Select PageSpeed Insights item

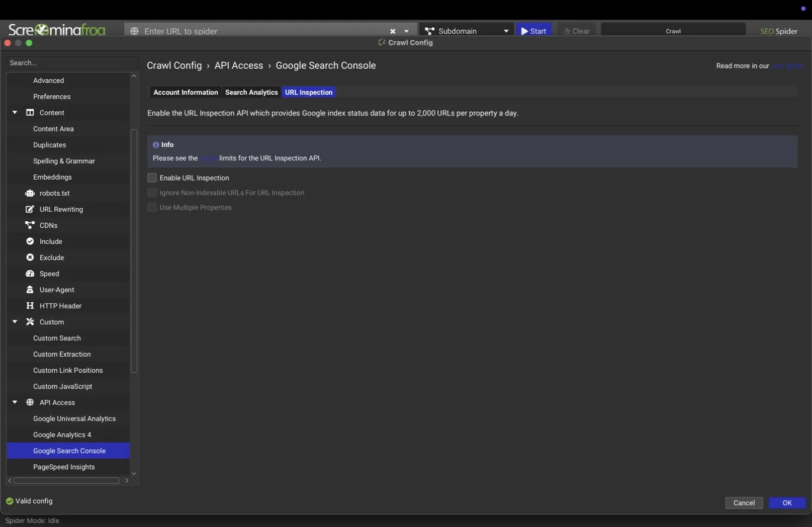click(x=64, y=467)
